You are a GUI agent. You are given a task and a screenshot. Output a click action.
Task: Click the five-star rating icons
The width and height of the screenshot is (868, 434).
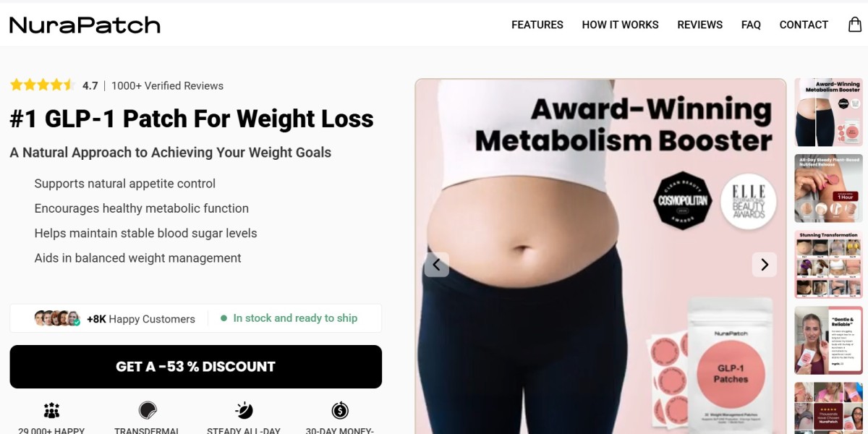tap(42, 85)
